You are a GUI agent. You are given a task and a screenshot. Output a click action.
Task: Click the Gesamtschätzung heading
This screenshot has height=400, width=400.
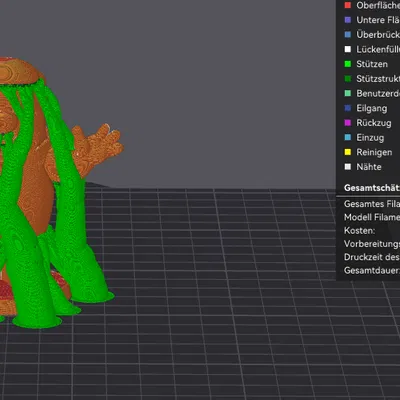point(372,188)
